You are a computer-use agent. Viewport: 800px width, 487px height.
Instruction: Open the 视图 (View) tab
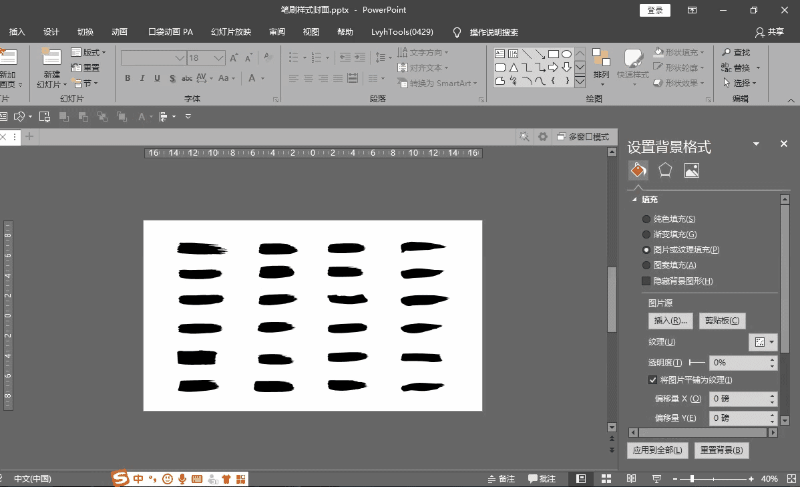click(x=311, y=32)
